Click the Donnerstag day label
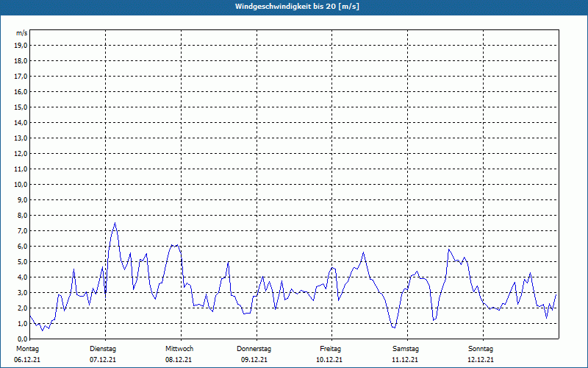Image resolution: width=588 pixels, height=368 pixels. pos(254,349)
